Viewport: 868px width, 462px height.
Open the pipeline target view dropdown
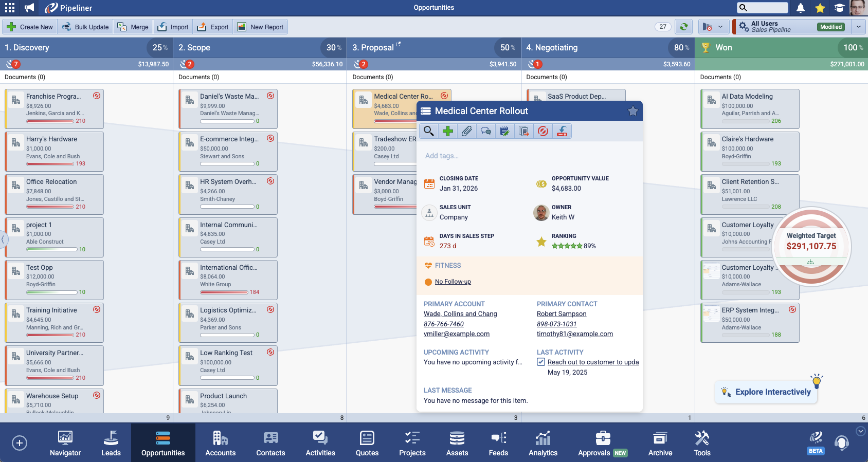[713, 27]
